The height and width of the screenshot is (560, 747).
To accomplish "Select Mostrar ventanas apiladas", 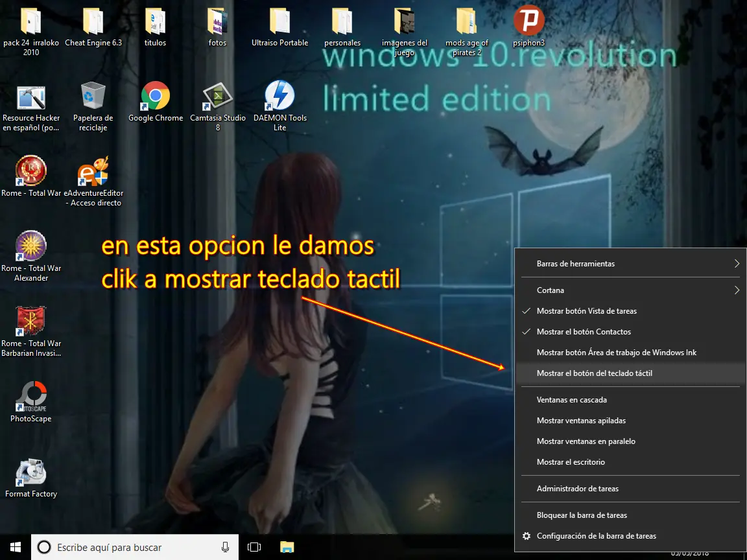I will tap(631, 421).
